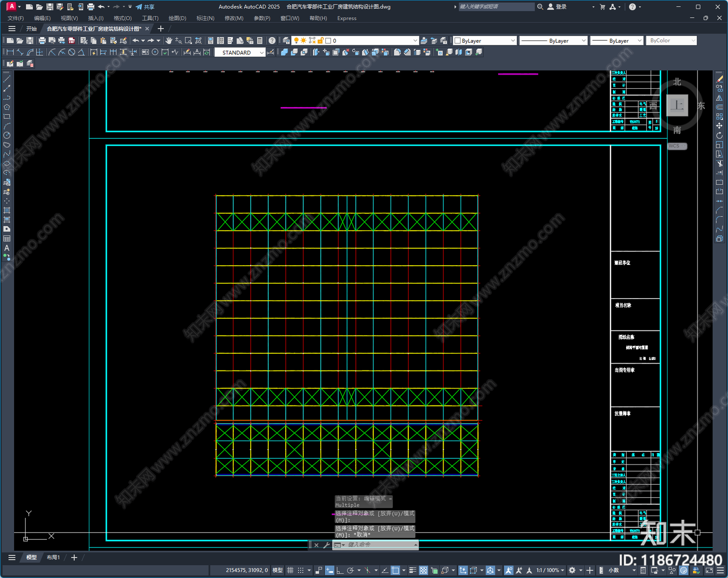The width and height of the screenshot is (728, 578).
Task: Click the command line customize wrench icon
Action: coord(326,545)
